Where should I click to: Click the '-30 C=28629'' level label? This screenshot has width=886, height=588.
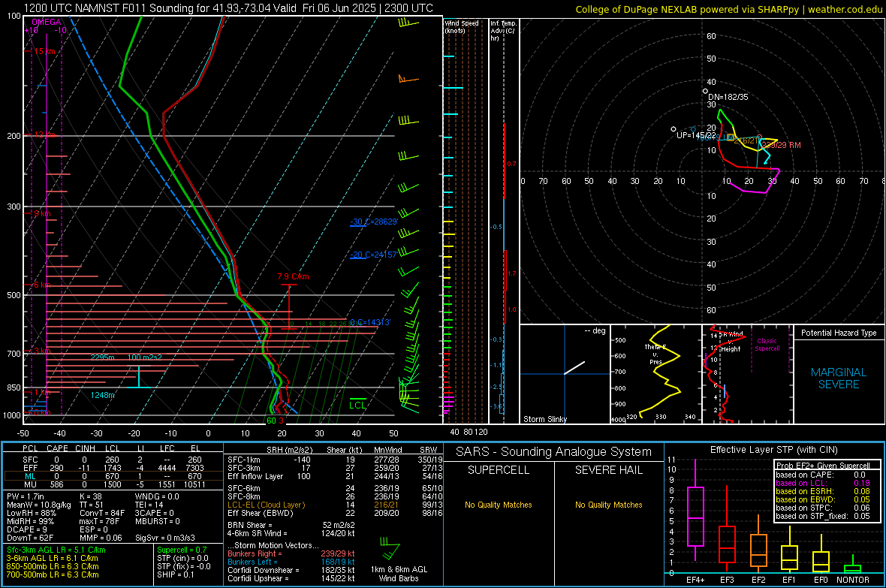click(x=373, y=222)
